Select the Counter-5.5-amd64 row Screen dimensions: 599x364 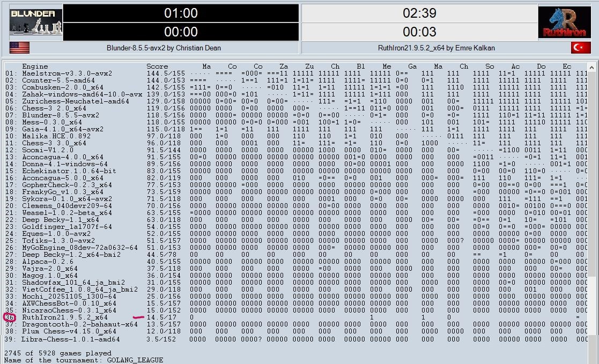[x=296, y=80]
